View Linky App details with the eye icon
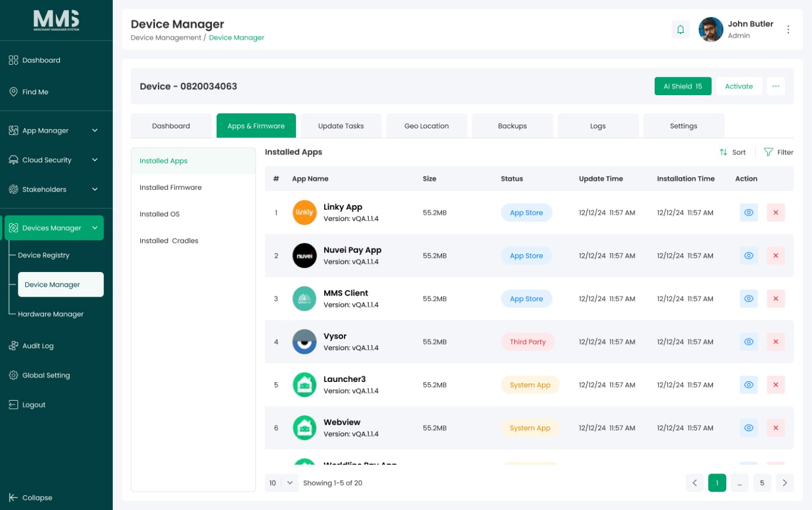 tap(749, 213)
